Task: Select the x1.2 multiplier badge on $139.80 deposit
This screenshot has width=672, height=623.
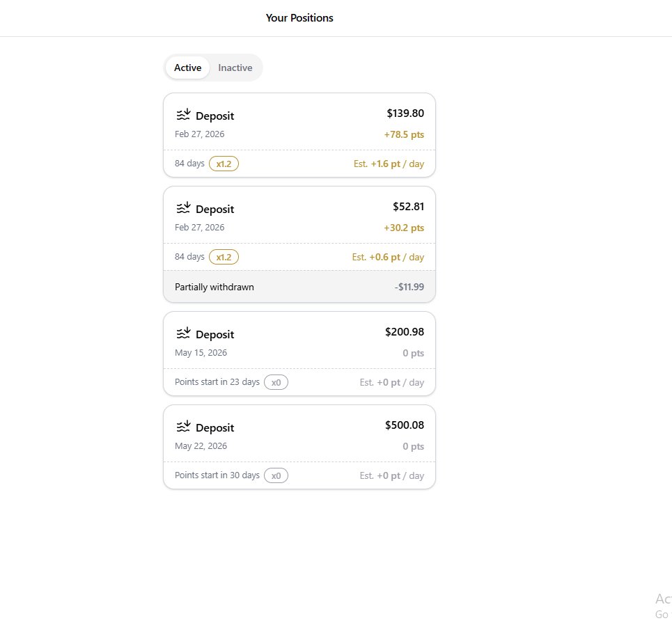Action: point(224,164)
